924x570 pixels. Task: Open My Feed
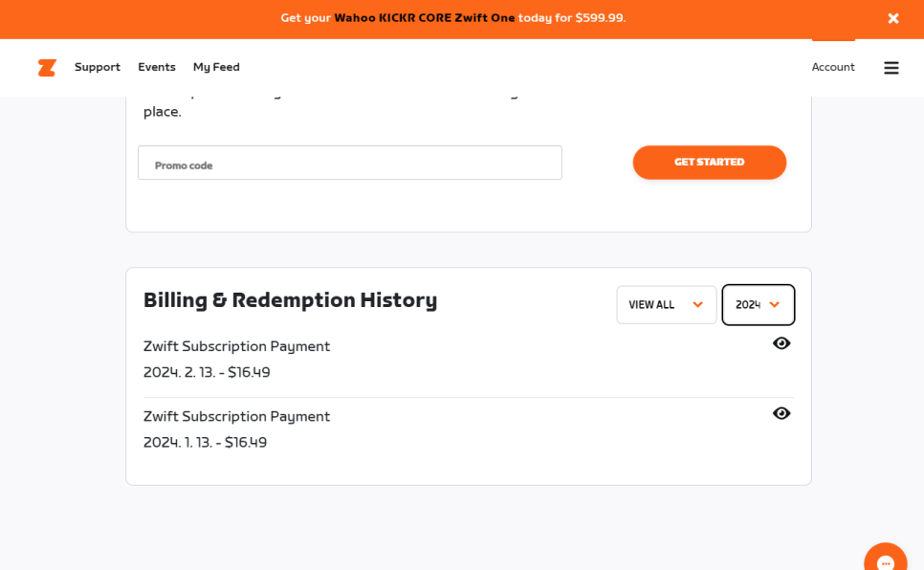(216, 67)
